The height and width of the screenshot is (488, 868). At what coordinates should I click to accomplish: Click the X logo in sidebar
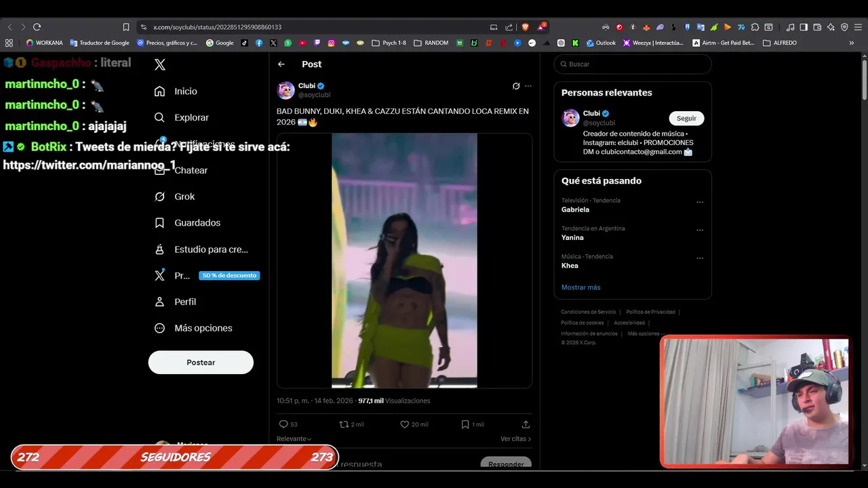(160, 65)
